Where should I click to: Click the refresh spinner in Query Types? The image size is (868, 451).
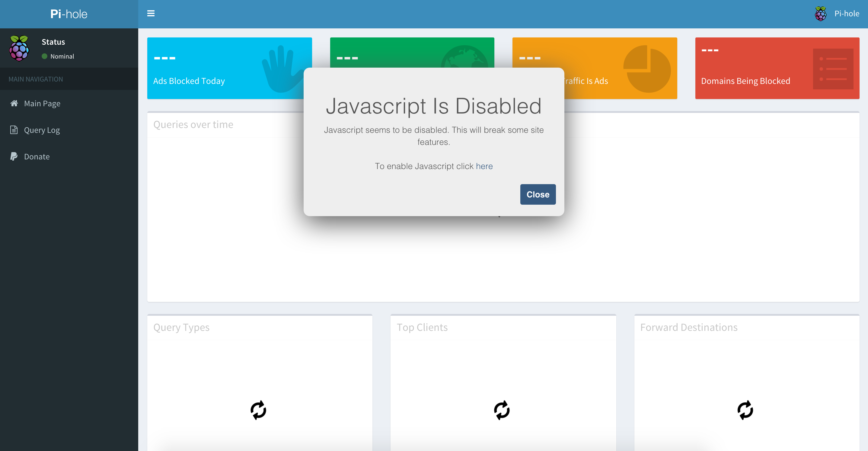pos(258,410)
